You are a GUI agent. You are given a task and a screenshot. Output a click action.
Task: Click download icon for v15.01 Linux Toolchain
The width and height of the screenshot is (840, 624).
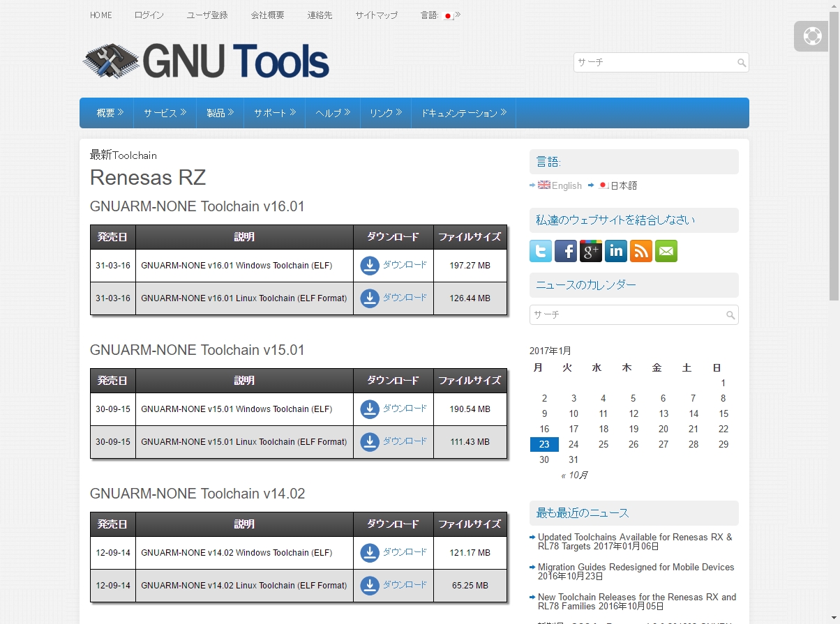click(370, 442)
